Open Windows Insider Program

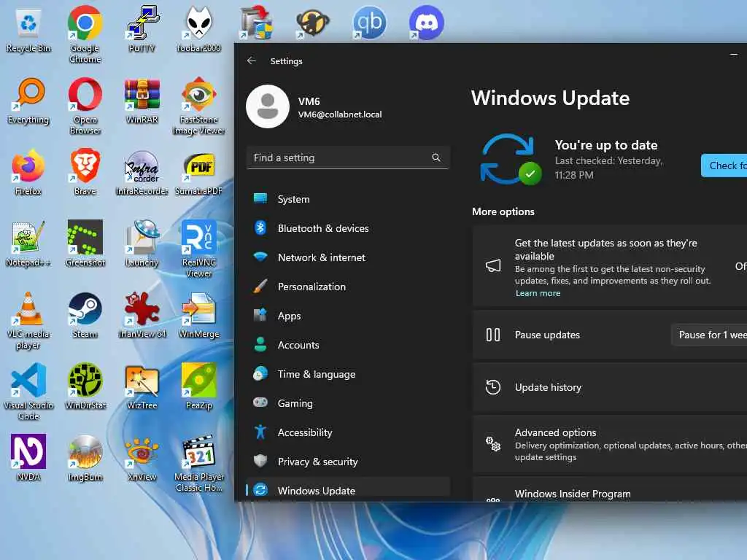(610, 489)
